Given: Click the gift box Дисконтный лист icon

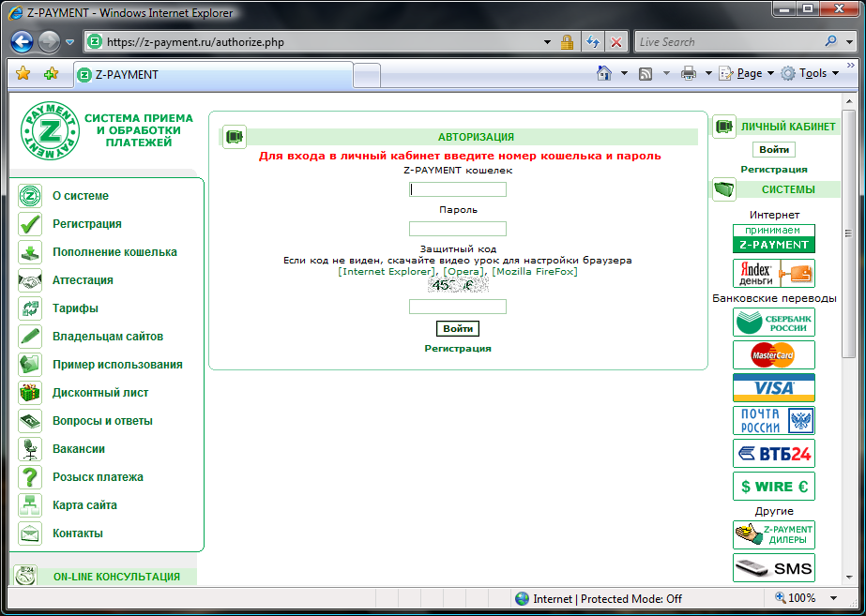Looking at the screenshot, I should (30, 393).
